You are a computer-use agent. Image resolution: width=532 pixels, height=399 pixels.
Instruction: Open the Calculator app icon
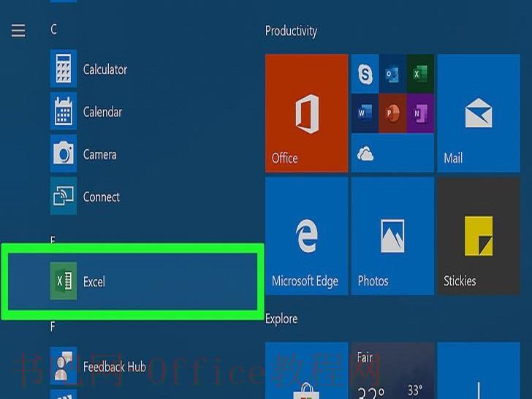coord(64,69)
